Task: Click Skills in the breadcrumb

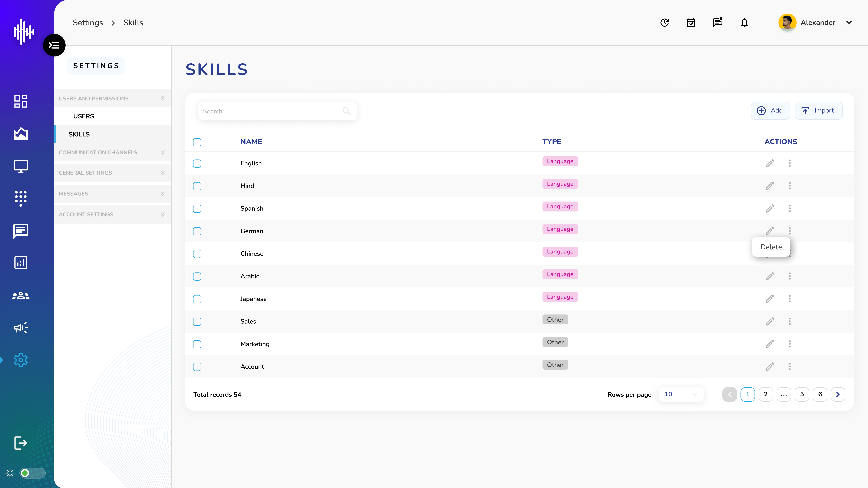Action: (133, 23)
